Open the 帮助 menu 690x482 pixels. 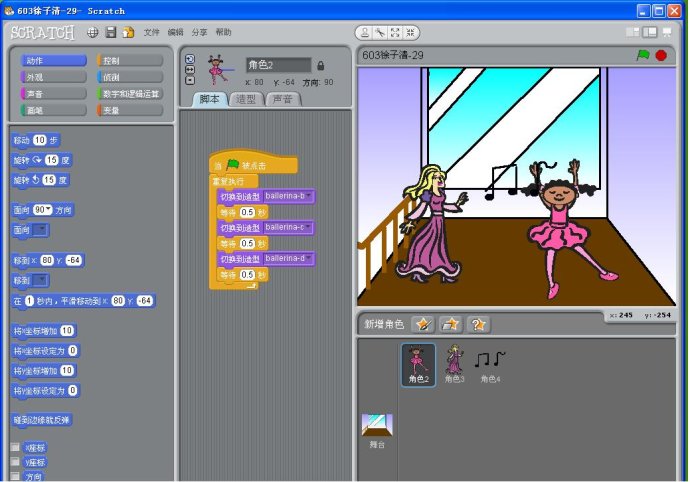pos(223,32)
